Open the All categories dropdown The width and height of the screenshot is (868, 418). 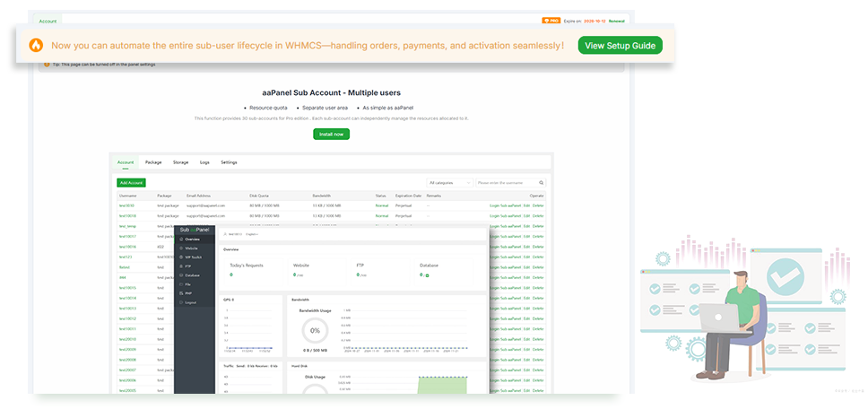[449, 182]
